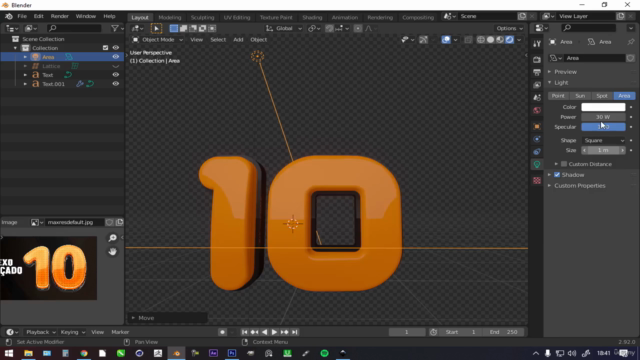Open the Scene properties tab

pos(537,98)
